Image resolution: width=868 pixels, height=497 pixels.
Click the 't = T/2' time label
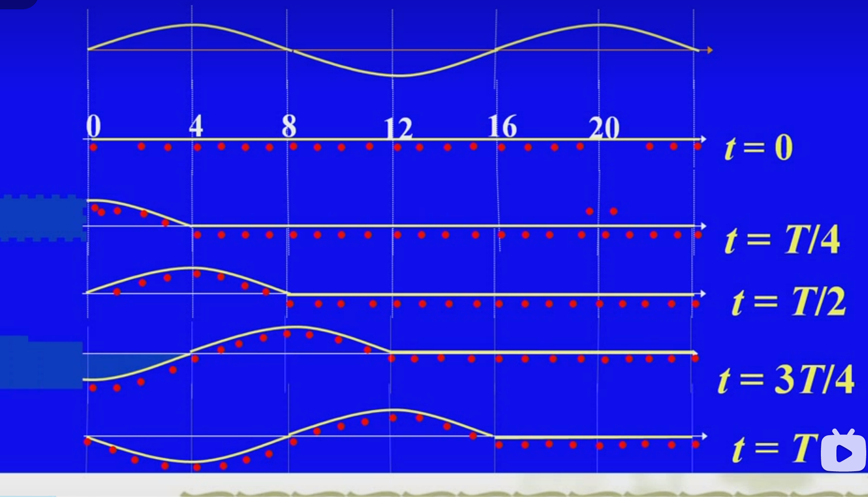(x=788, y=302)
